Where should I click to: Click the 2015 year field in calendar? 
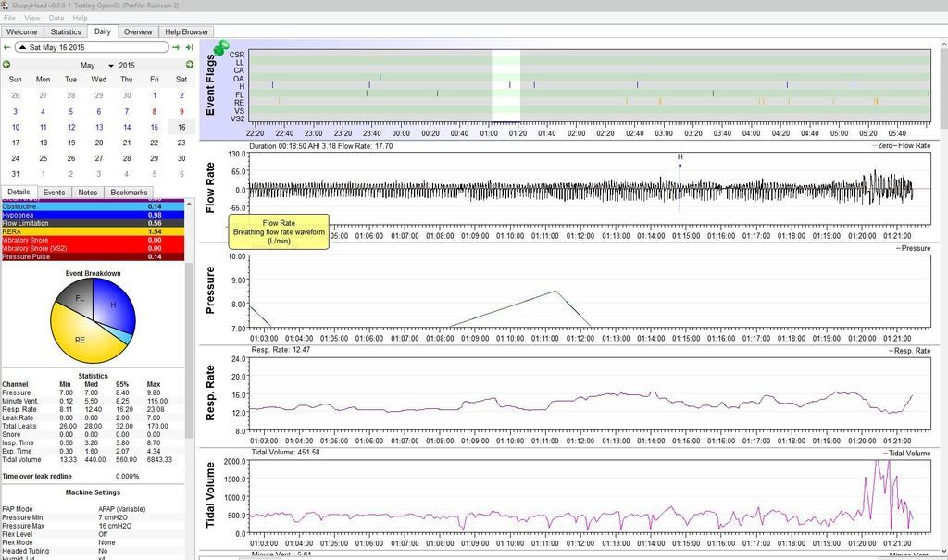[127, 66]
